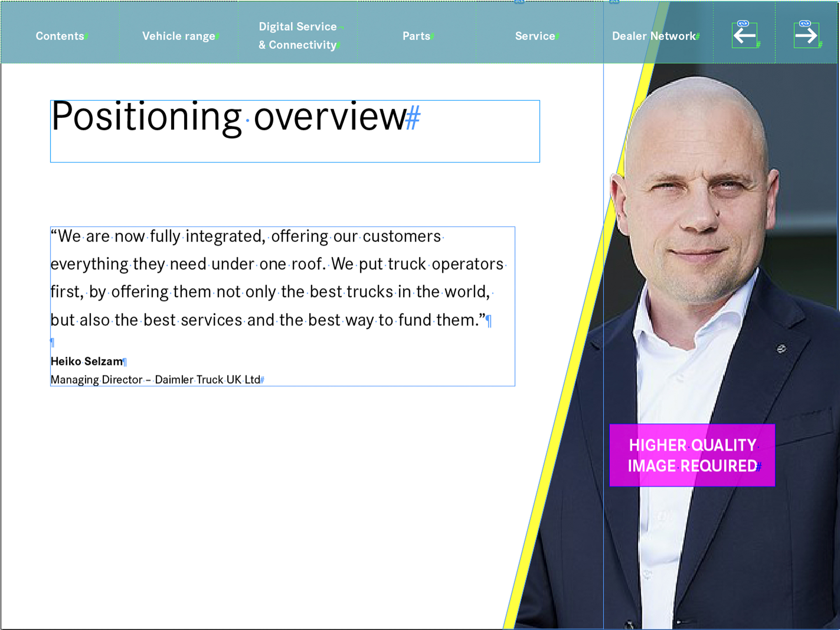Viewport: 840px width, 630px height.
Task: Click the link badge above Service cell
Action: (519, 2)
